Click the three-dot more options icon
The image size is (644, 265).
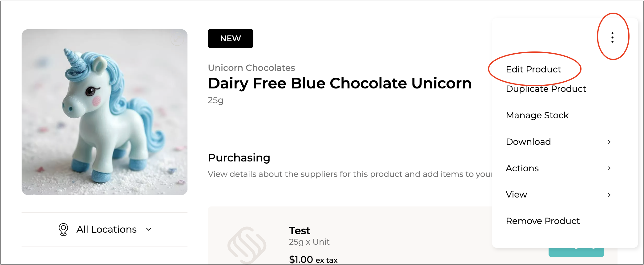612,37
